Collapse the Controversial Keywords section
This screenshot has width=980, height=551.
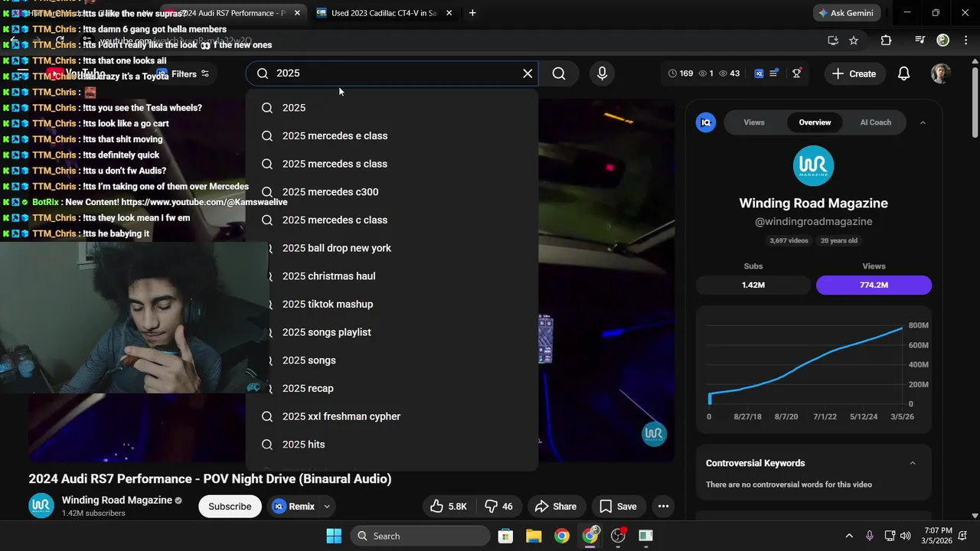pyautogui.click(x=913, y=463)
